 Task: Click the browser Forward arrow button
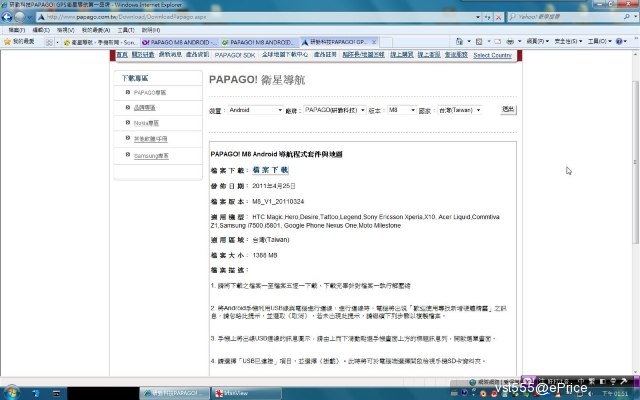coord(20,17)
